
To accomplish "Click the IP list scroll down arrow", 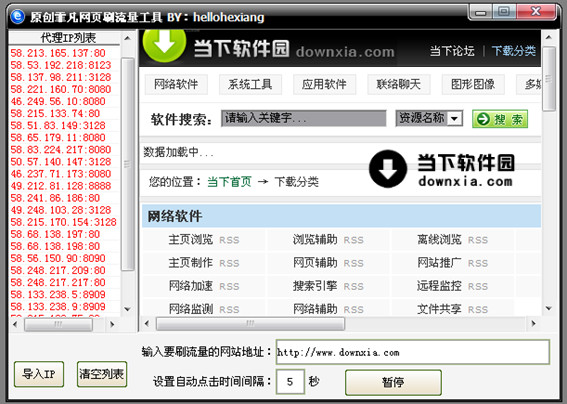I will coord(127,309).
